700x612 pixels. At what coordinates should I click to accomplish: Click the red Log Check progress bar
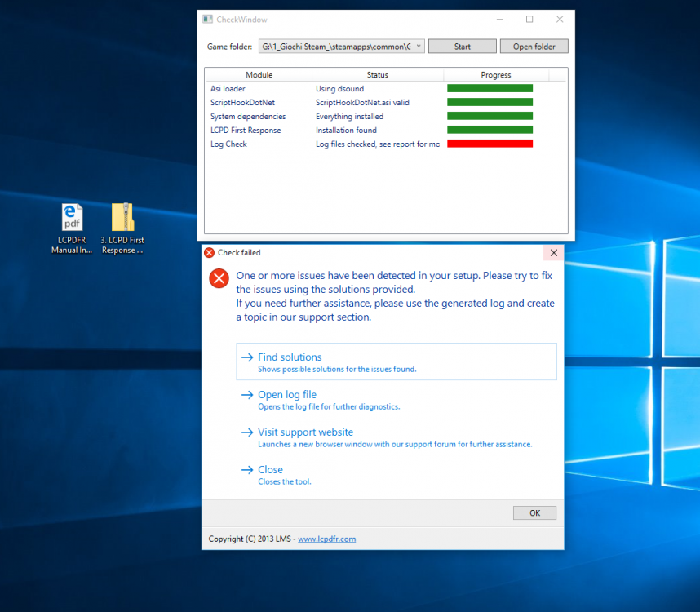coord(490,144)
